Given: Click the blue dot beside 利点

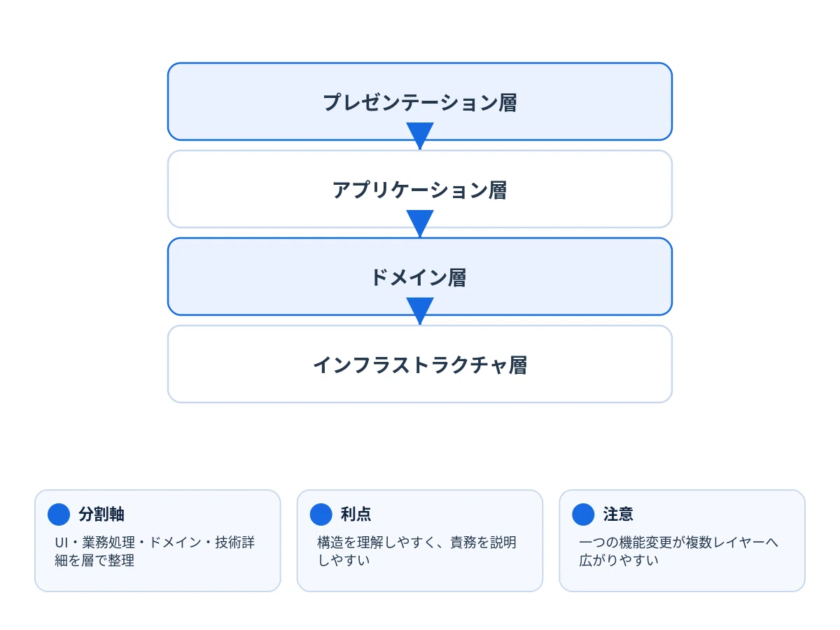Looking at the screenshot, I should 321,514.
